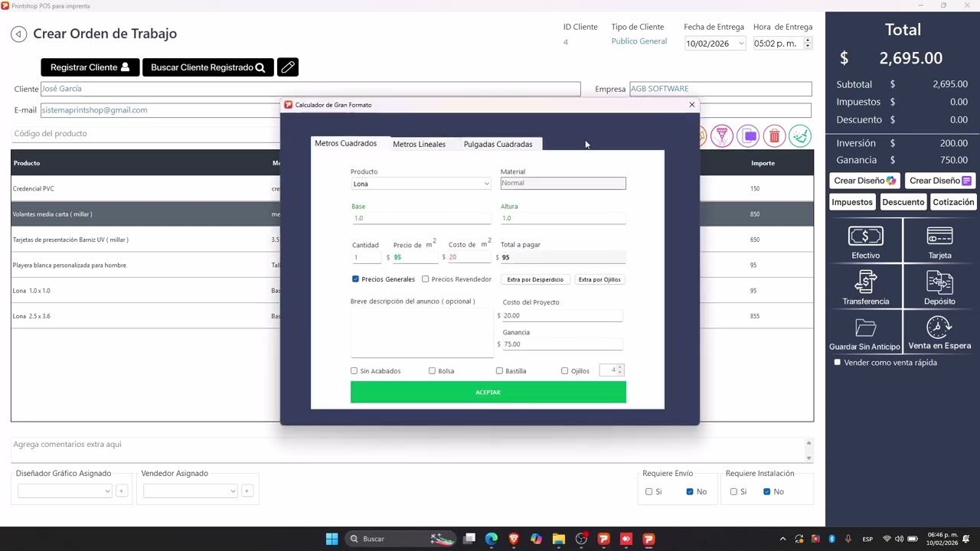Click the Altura measurement field

(x=563, y=218)
